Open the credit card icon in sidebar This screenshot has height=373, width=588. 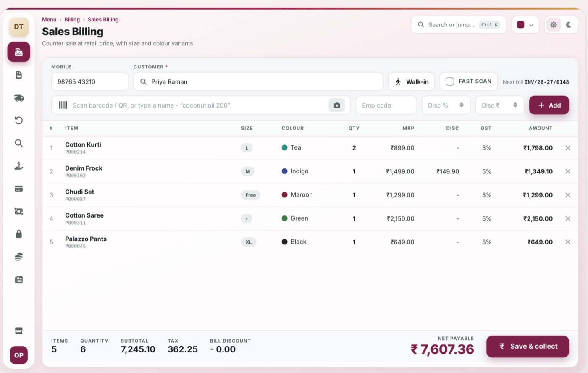(x=18, y=189)
